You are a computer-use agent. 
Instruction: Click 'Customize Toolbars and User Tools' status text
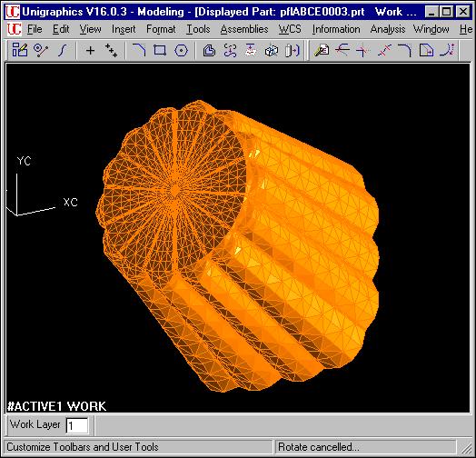83,447
